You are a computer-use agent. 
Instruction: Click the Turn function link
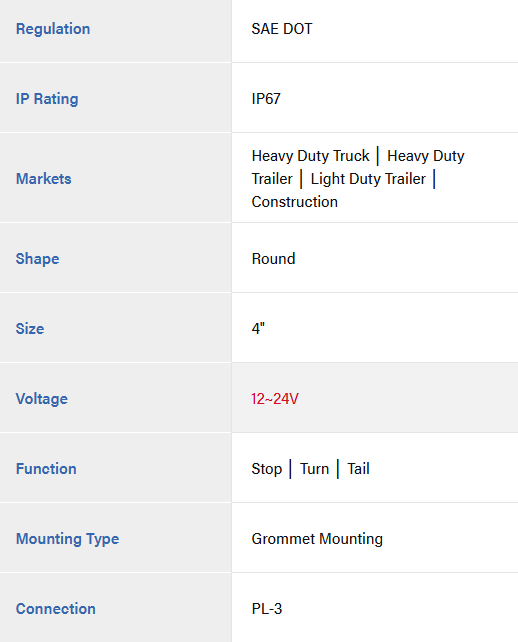[x=314, y=469]
